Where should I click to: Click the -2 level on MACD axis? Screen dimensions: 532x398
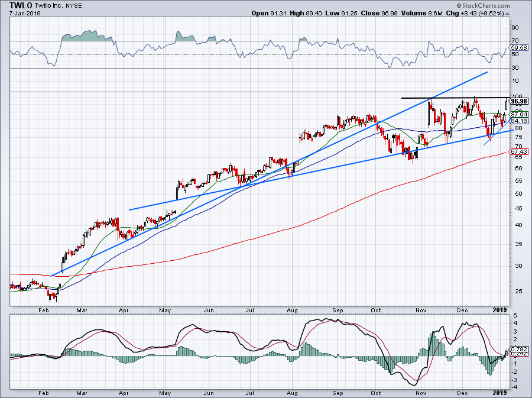point(514,371)
